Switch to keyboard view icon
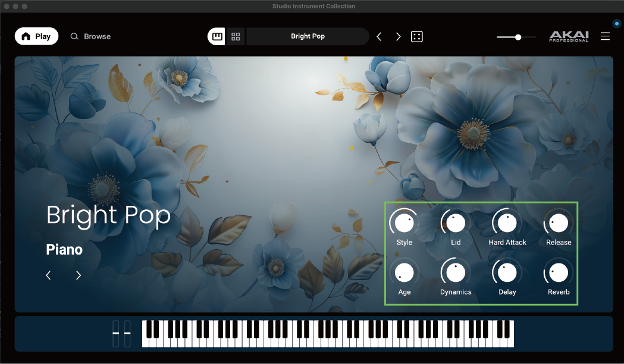Image resolution: width=624 pixels, height=364 pixels. (217, 36)
